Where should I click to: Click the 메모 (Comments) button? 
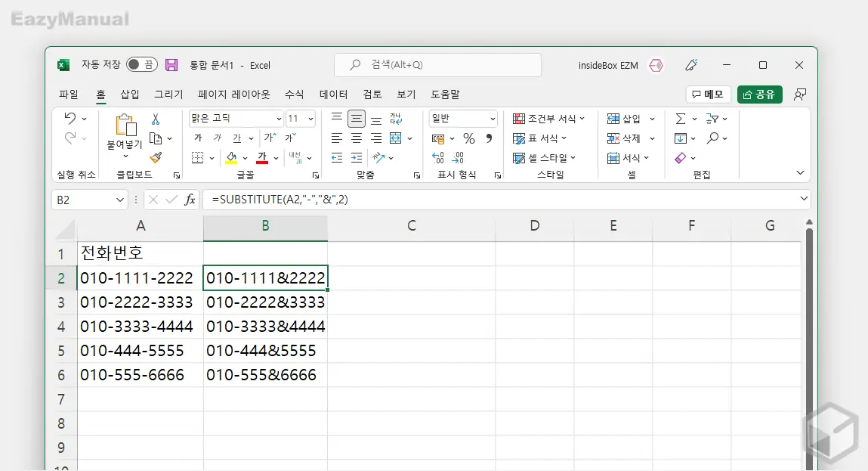(x=708, y=94)
